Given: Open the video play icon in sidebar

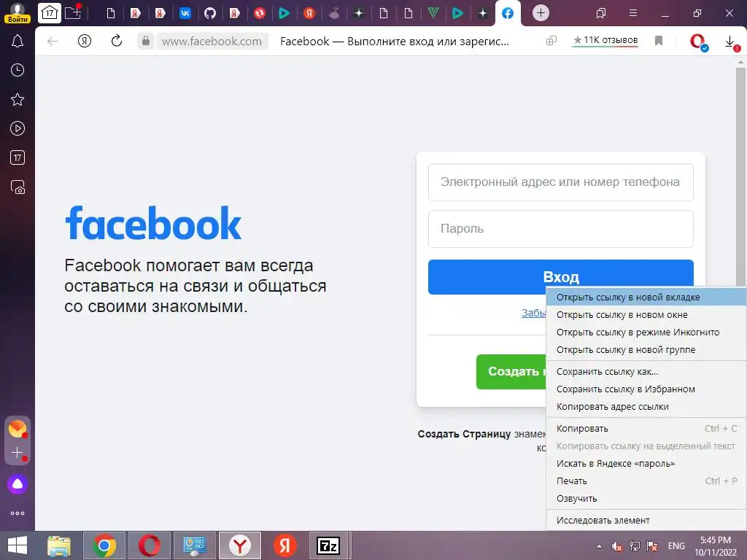Looking at the screenshot, I should point(18,128).
